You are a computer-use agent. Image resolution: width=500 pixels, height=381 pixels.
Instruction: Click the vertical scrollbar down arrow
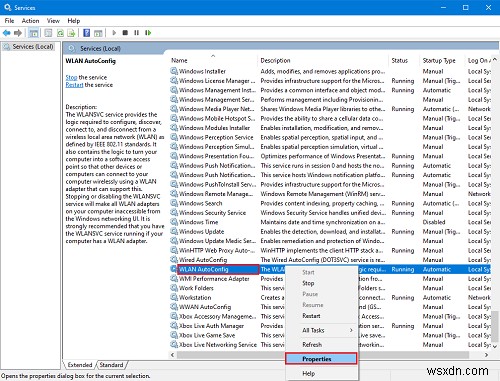[x=495, y=347]
